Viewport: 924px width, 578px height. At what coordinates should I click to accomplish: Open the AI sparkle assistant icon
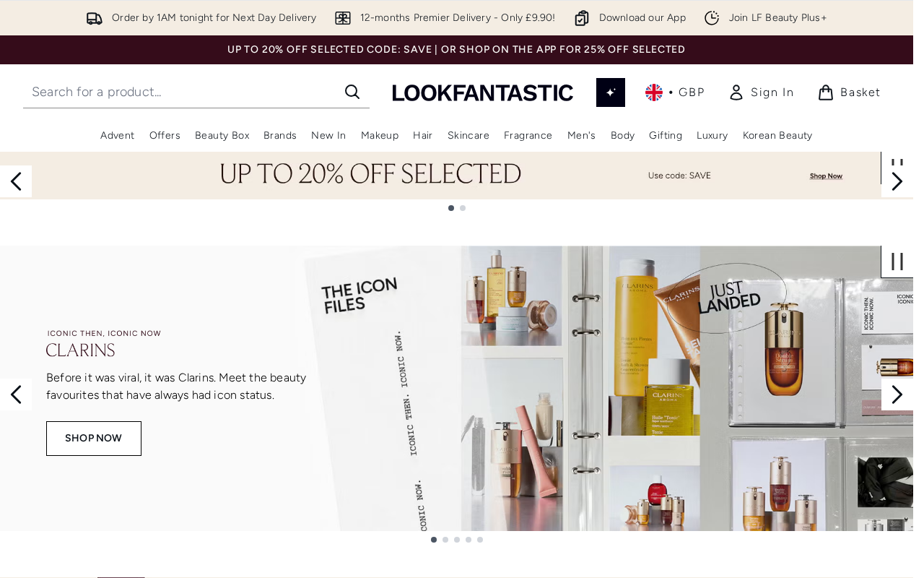coord(611,92)
